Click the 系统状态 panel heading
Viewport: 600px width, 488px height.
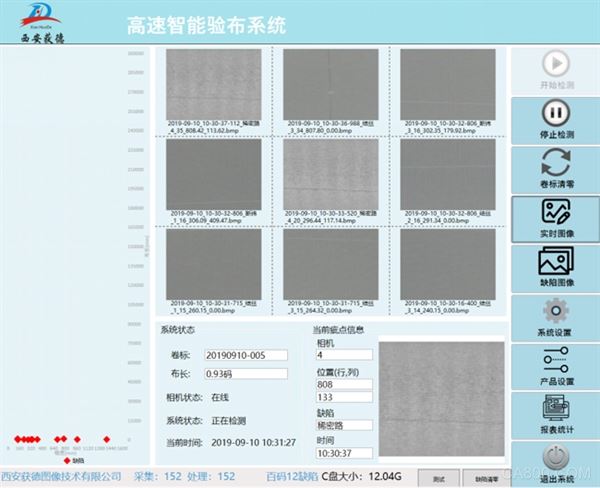click(x=178, y=330)
